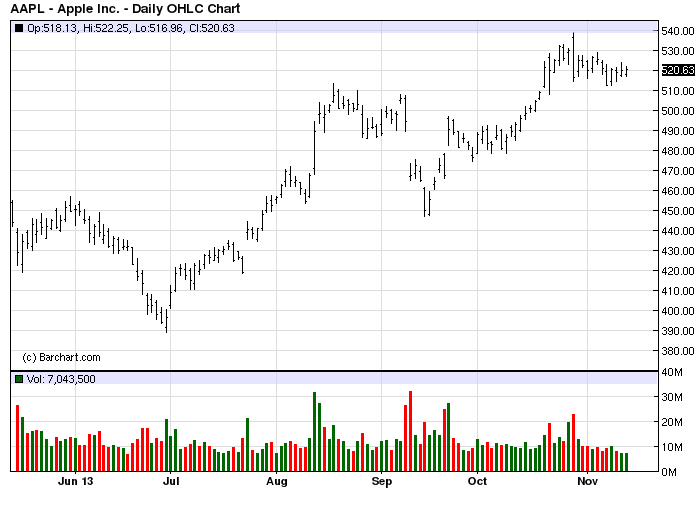The image size is (700, 512).
Task: Click the 40M volume axis label
Action: coord(672,372)
